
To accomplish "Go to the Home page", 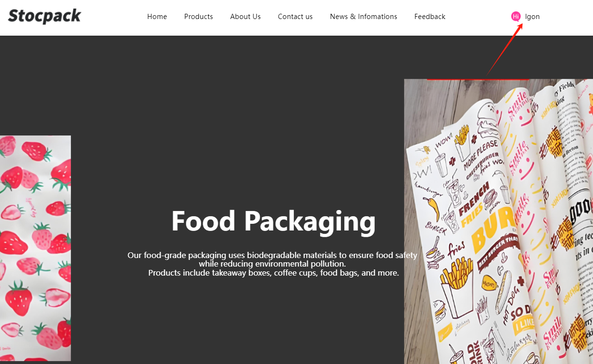I will pos(157,17).
